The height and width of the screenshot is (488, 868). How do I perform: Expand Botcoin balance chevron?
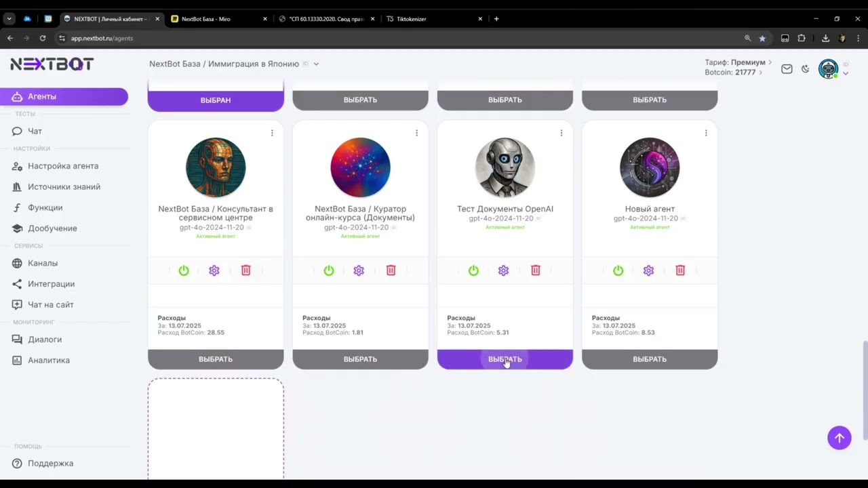coord(760,73)
